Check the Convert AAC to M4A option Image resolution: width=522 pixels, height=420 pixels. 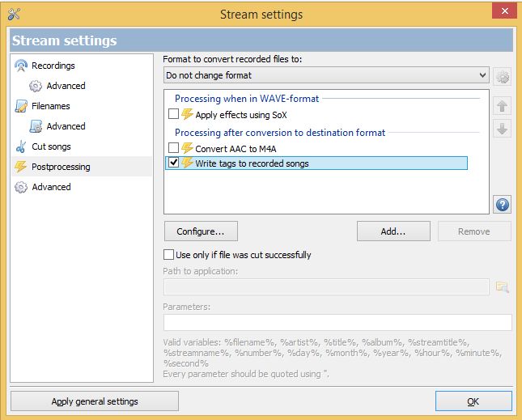[173, 148]
